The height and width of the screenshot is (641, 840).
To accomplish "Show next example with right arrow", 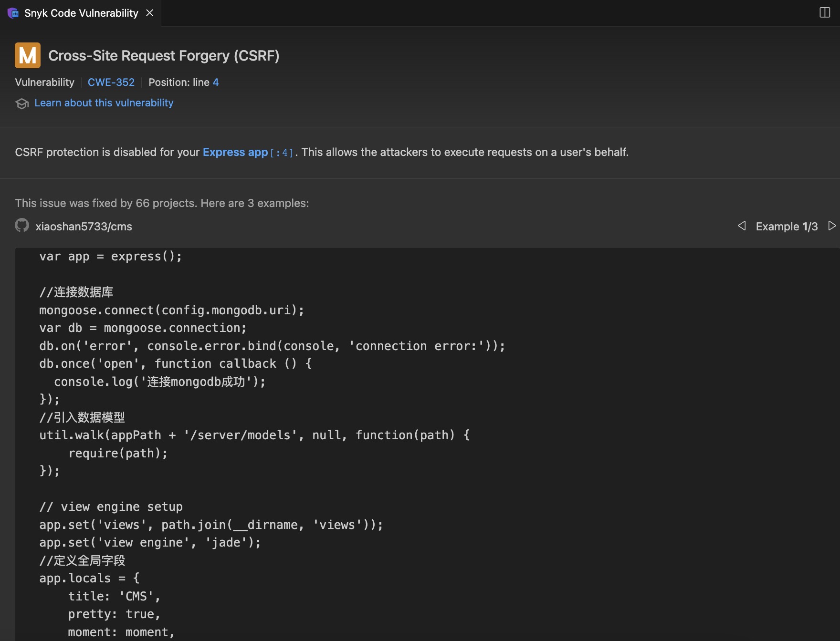I will pyautogui.click(x=832, y=226).
